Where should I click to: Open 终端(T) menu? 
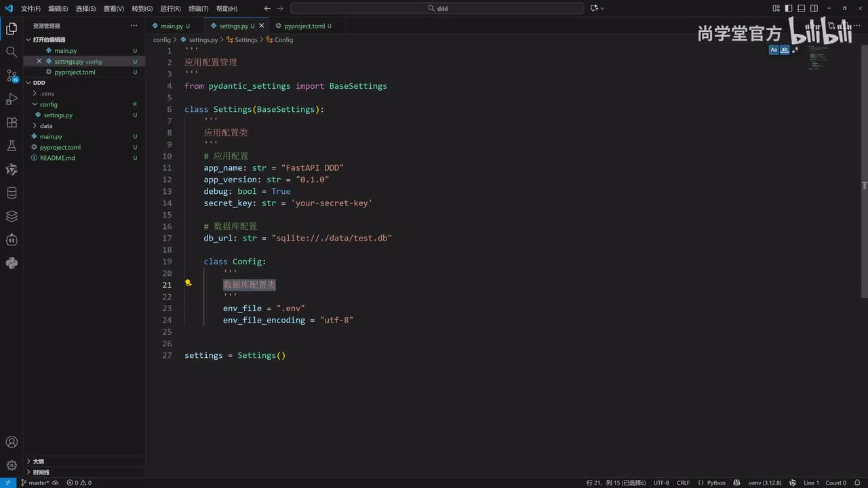198,8
